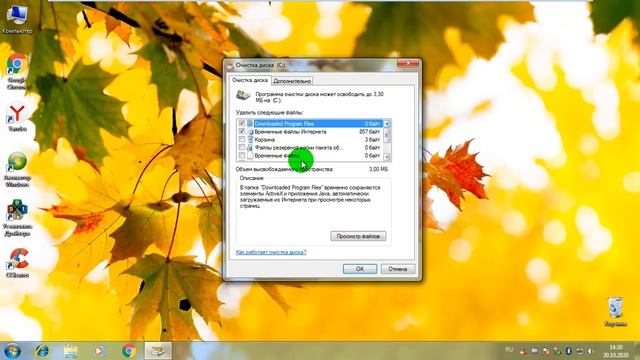This screenshot has height=360, width=640.
Task: Click the disk cleanup drive icon in dialog
Action: click(243, 96)
